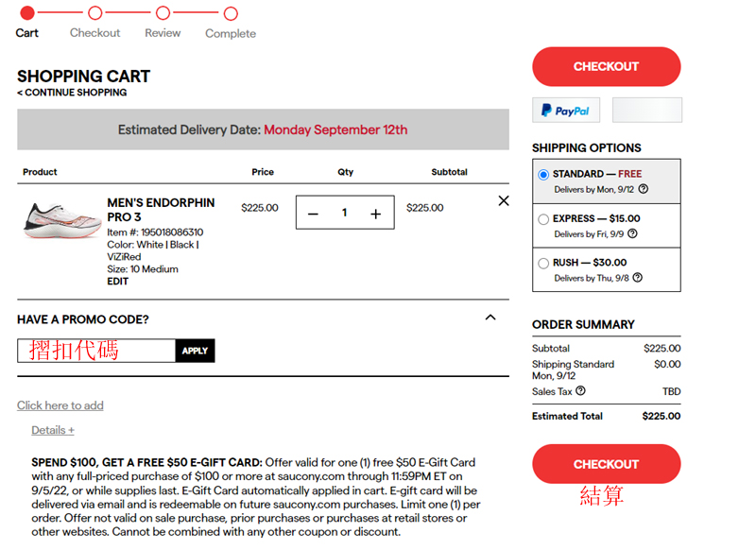Edit the Endorphin Pro 3 item
Image resolution: width=756 pixels, height=550 pixels.
tap(117, 282)
